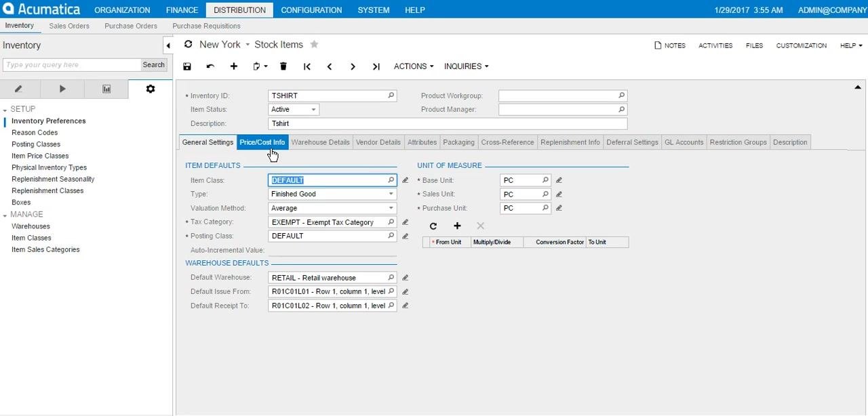The image size is (868, 416).
Task: Open Inventory Preferences in sidebar
Action: coord(49,121)
